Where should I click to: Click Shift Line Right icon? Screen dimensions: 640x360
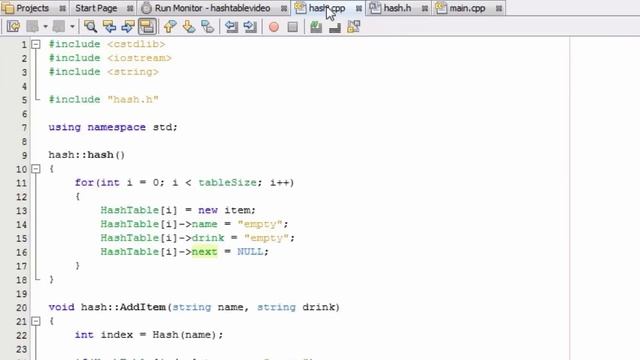(x=250, y=27)
